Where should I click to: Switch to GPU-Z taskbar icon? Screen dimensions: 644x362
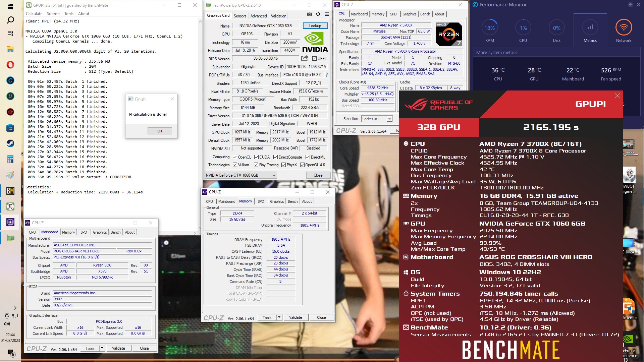[10, 238]
